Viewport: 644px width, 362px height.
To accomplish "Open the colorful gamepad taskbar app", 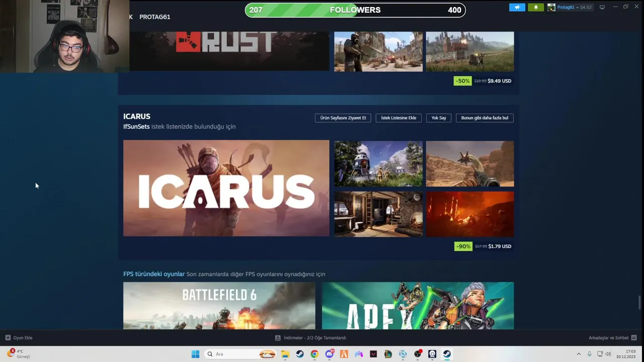I will click(x=359, y=354).
